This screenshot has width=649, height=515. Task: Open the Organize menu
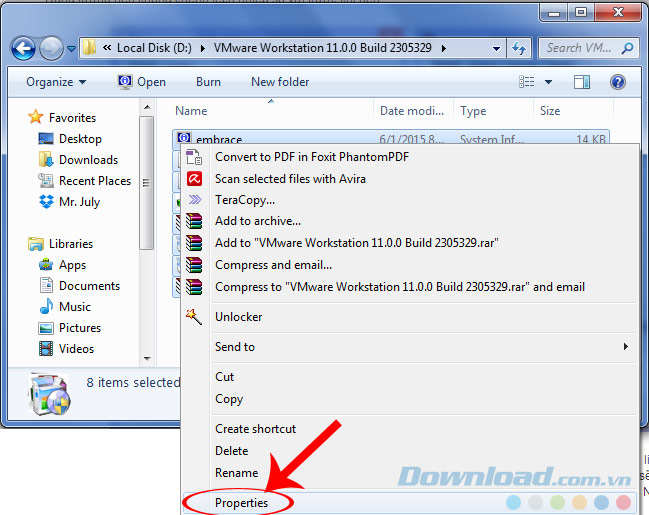point(56,82)
